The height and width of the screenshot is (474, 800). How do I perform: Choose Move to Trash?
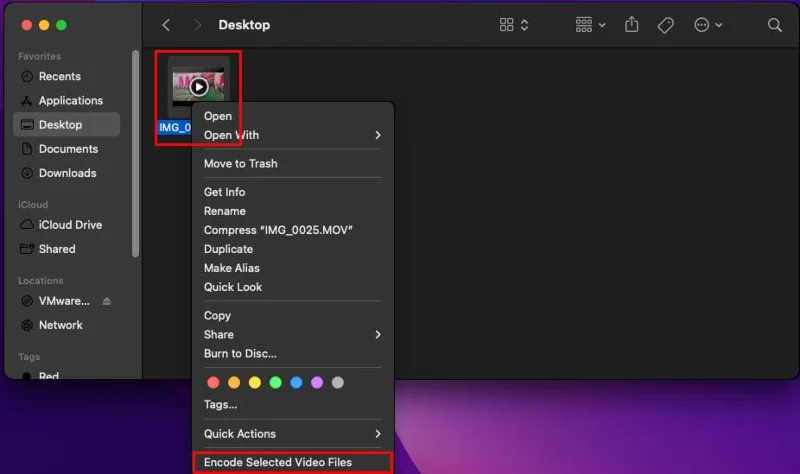point(292,164)
